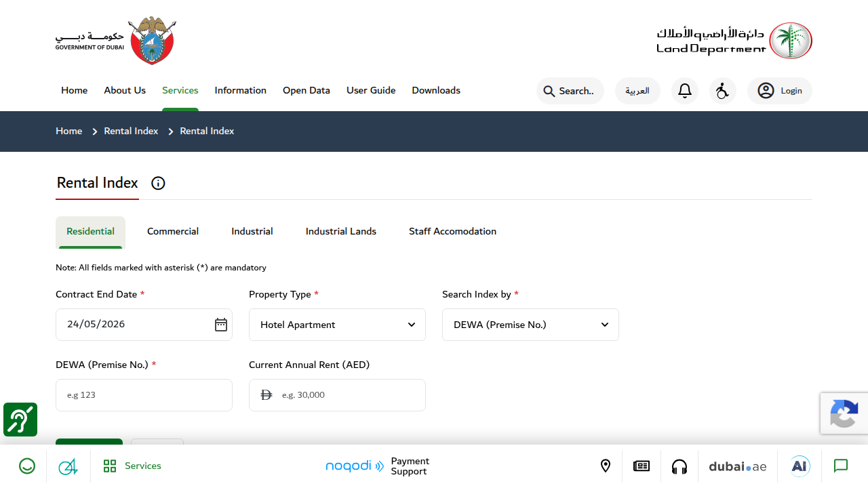Click the Current Annual Rent input field
The width and height of the screenshot is (868, 488).
point(337,395)
